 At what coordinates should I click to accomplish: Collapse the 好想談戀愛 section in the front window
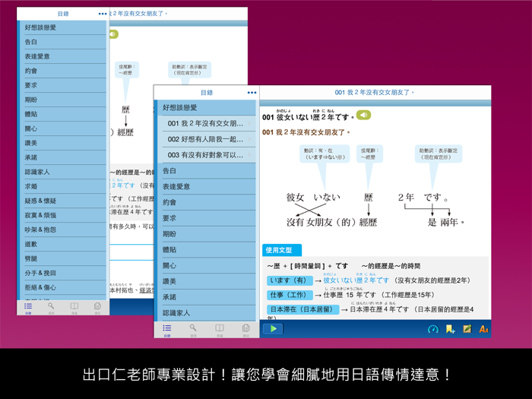[x=207, y=108]
